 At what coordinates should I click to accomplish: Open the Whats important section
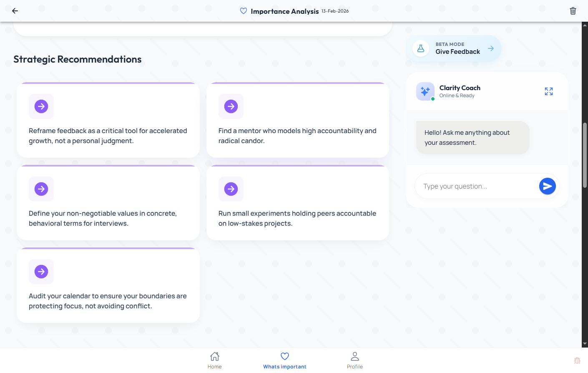[x=285, y=360]
